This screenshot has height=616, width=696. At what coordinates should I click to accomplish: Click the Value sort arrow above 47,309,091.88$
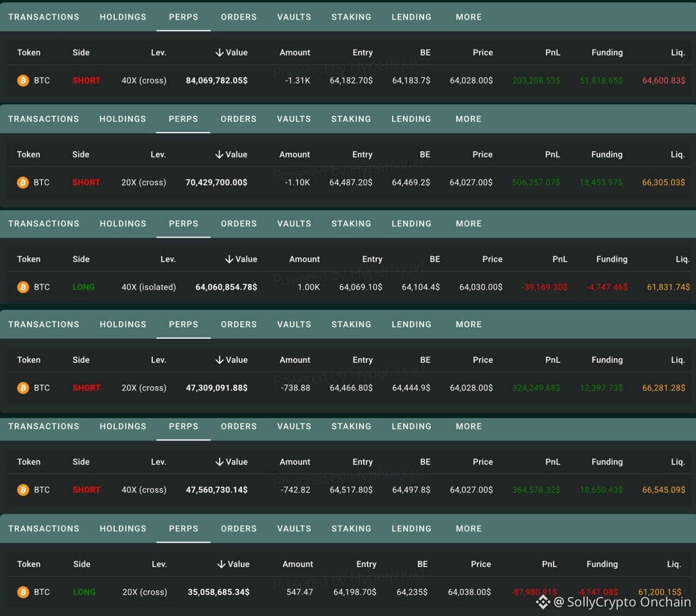coord(219,360)
